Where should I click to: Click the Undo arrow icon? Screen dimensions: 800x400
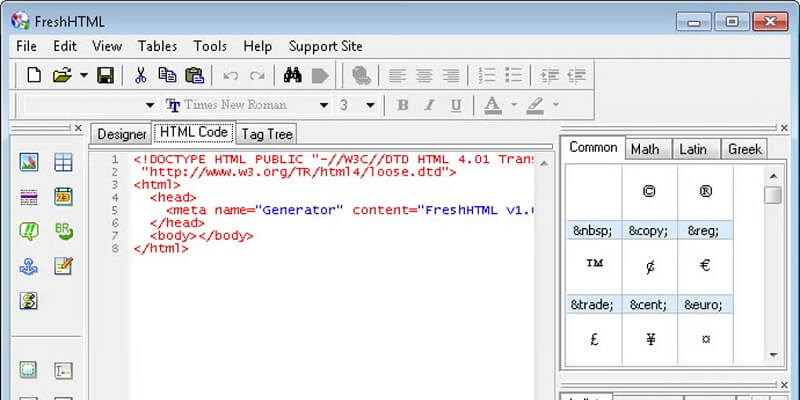pyautogui.click(x=231, y=76)
